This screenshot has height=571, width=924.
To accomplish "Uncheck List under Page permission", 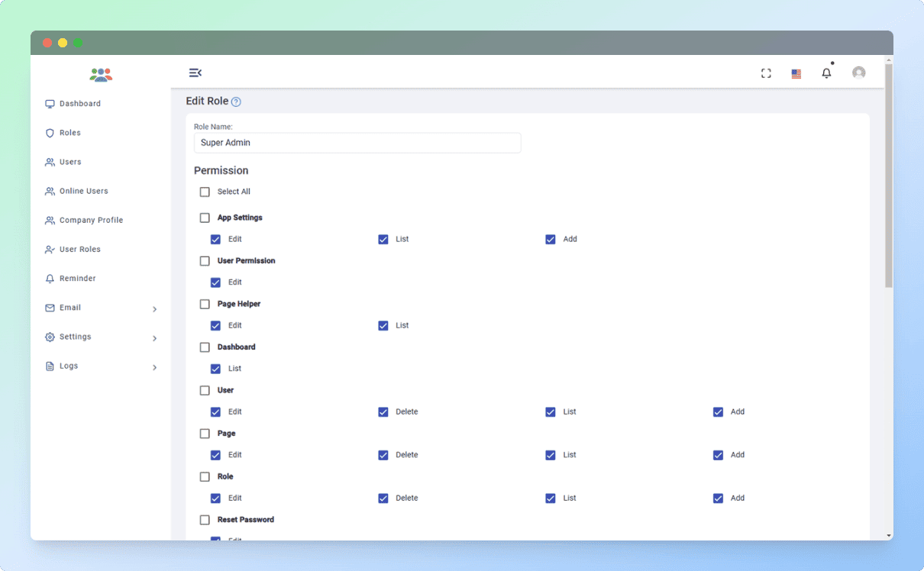I will pos(551,455).
